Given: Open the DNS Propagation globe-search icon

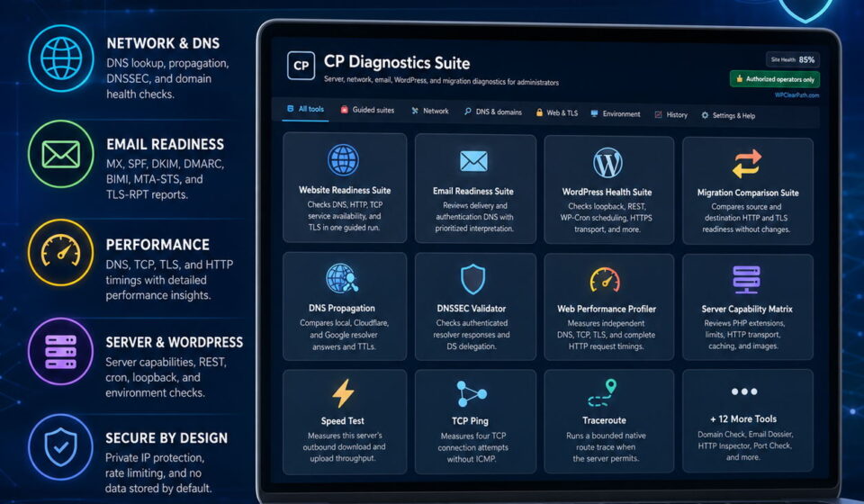Looking at the screenshot, I should [342, 278].
